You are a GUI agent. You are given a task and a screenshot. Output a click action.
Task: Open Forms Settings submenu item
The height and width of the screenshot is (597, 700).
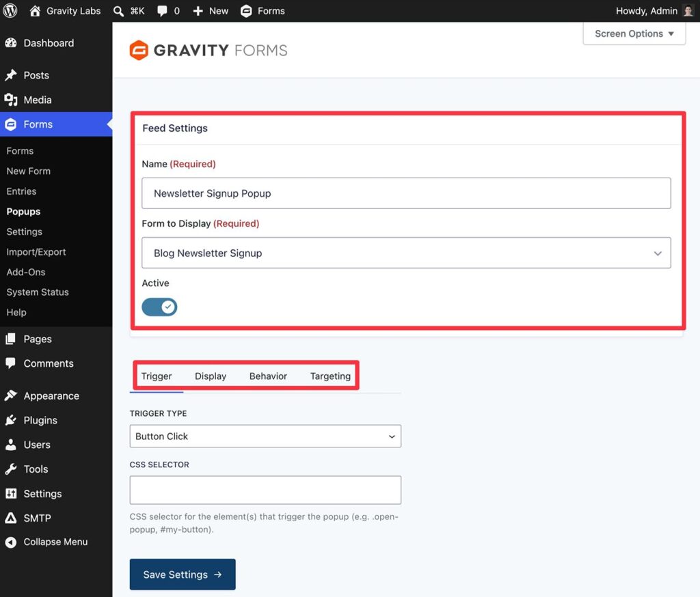tap(24, 232)
